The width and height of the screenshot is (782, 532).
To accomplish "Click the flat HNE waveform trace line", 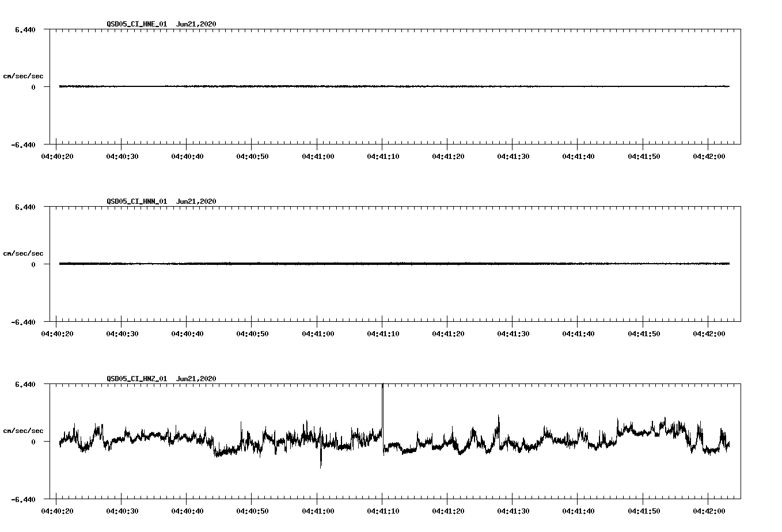I will coord(394,86).
